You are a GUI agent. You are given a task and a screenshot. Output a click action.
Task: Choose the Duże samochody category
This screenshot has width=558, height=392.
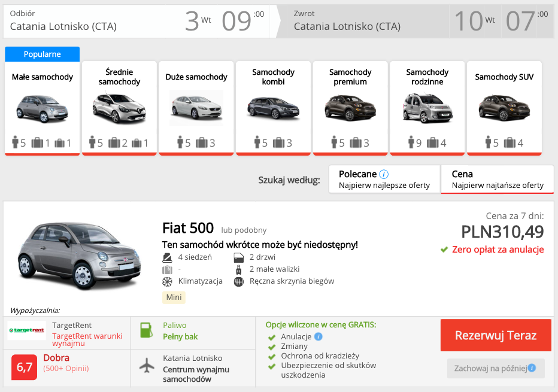pos(196,108)
